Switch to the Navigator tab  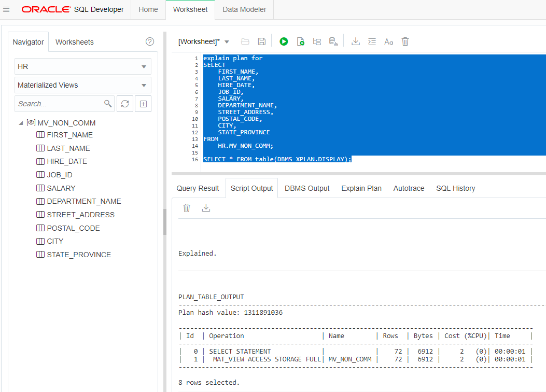click(x=28, y=42)
